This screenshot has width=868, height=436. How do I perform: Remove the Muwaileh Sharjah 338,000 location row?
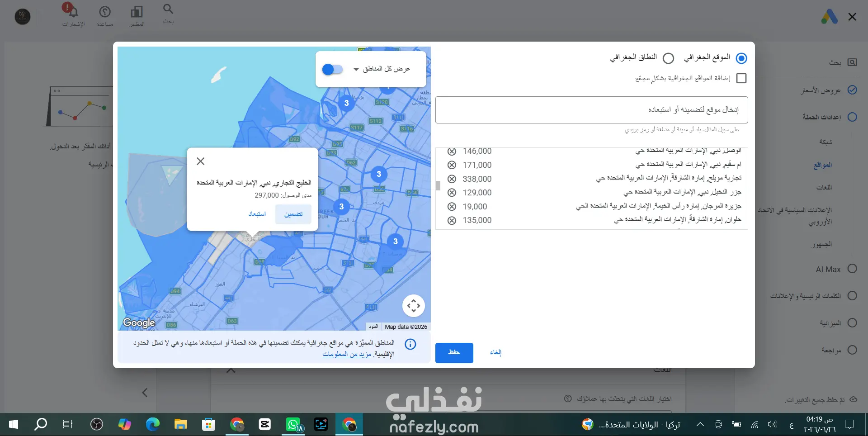[452, 179]
